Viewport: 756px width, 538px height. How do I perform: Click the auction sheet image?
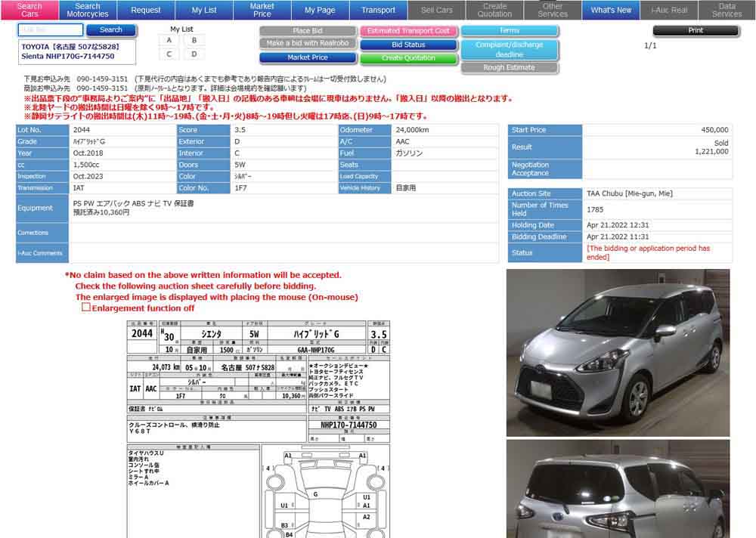259,429
